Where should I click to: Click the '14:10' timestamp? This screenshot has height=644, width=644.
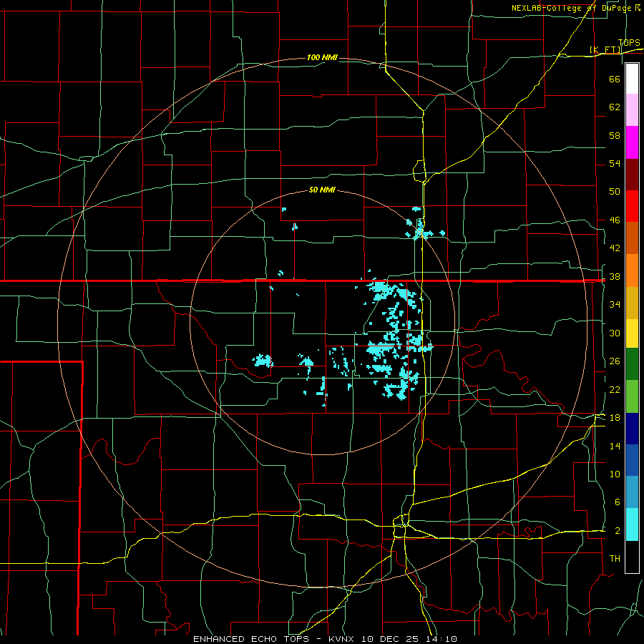441,639
